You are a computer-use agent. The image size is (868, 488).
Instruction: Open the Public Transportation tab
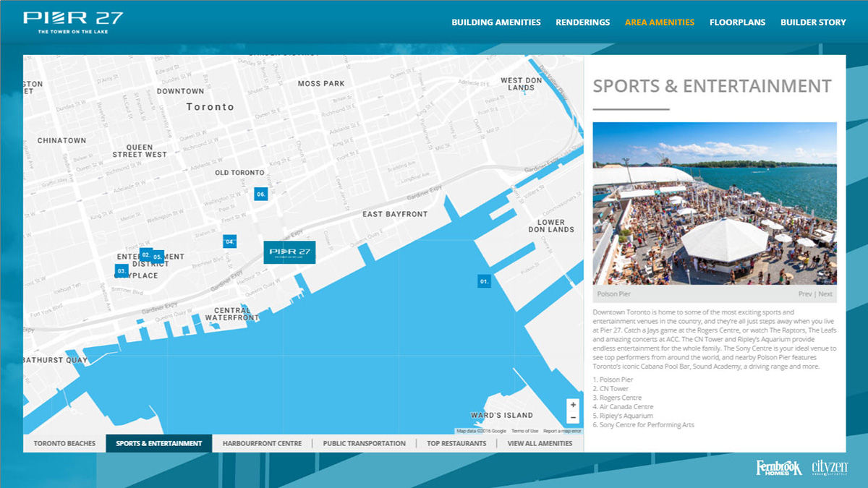pyautogui.click(x=365, y=443)
